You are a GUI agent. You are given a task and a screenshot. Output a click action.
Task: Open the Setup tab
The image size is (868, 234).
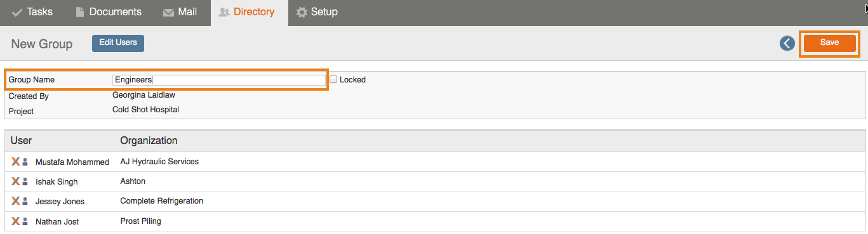[317, 12]
